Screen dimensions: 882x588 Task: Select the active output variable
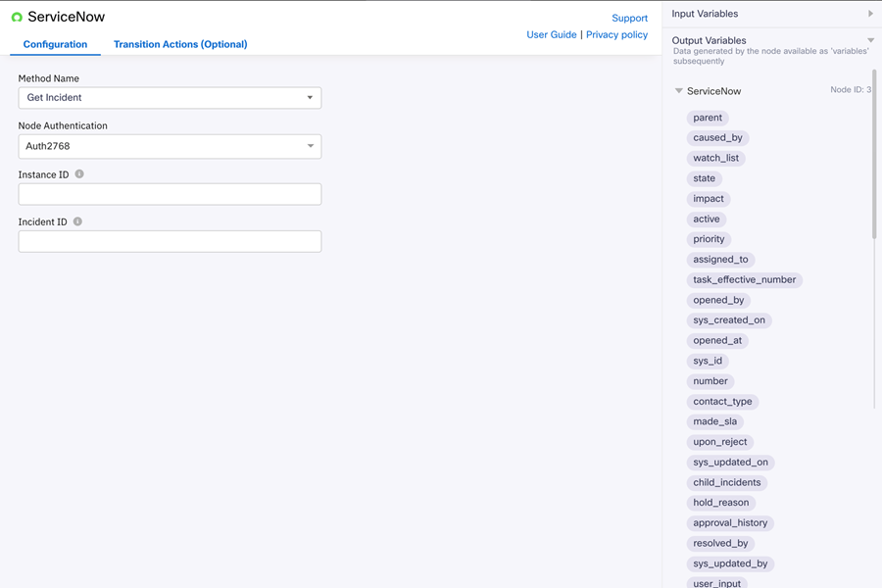pyautogui.click(x=707, y=219)
